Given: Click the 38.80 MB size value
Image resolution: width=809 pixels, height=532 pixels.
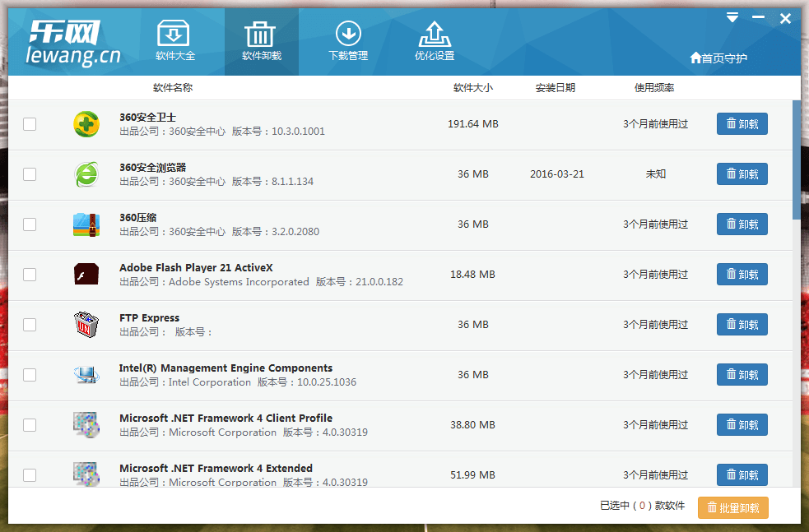Looking at the screenshot, I should 472,425.
